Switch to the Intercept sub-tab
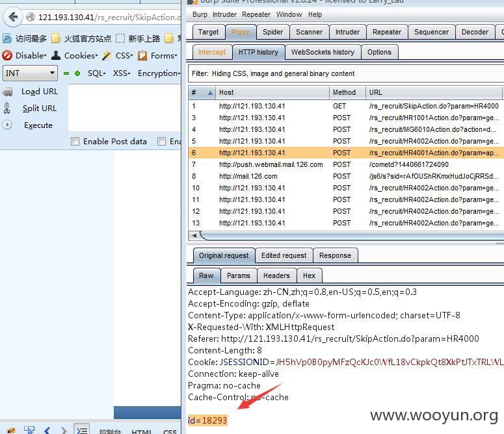The width and height of the screenshot is (504, 434). [212, 52]
